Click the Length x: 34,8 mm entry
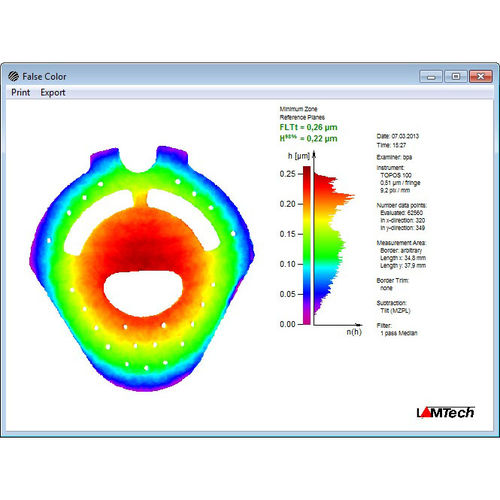 click(403, 258)
